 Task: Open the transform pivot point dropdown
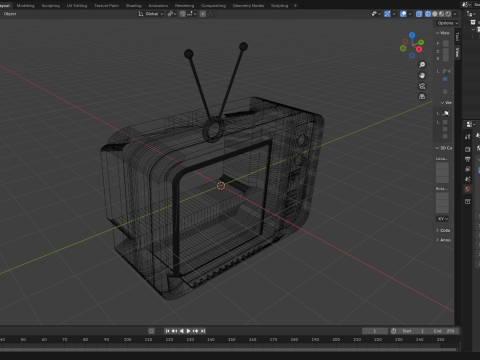171,14
